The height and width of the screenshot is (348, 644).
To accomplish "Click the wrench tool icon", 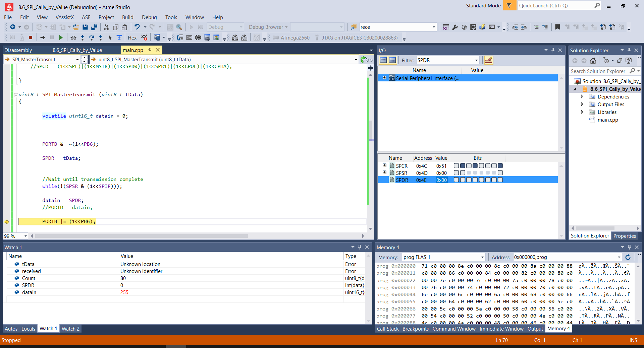I will [x=455, y=27].
